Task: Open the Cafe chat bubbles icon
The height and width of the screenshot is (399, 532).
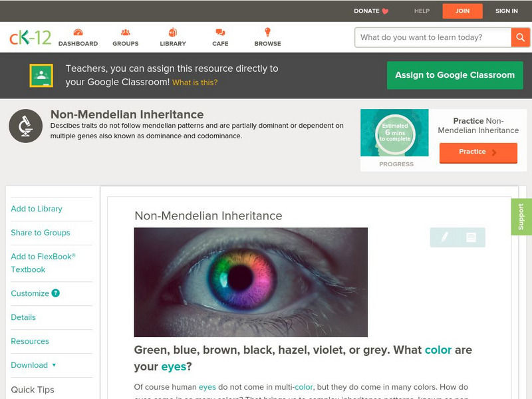Action: [220, 32]
